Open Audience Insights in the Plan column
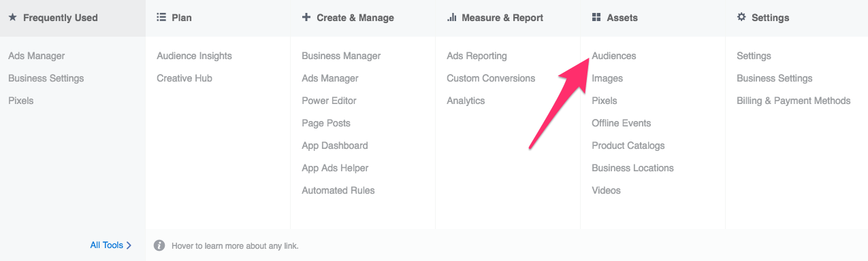Viewport: 868px width, 261px height. click(194, 56)
